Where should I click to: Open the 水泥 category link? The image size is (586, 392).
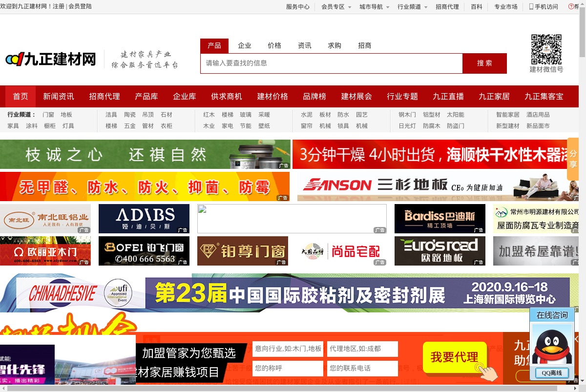[307, 115]
